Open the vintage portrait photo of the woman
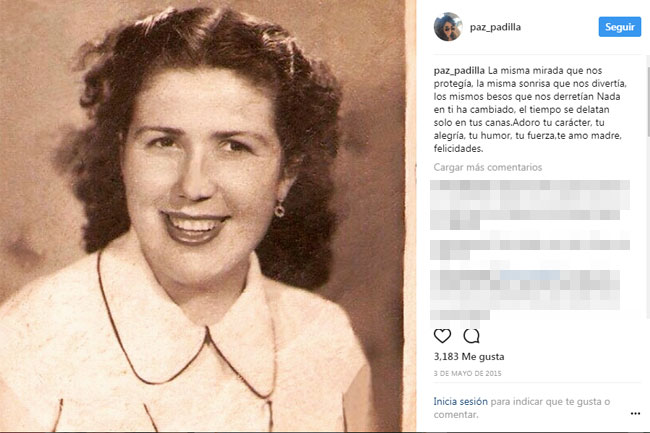 point(203,215)
